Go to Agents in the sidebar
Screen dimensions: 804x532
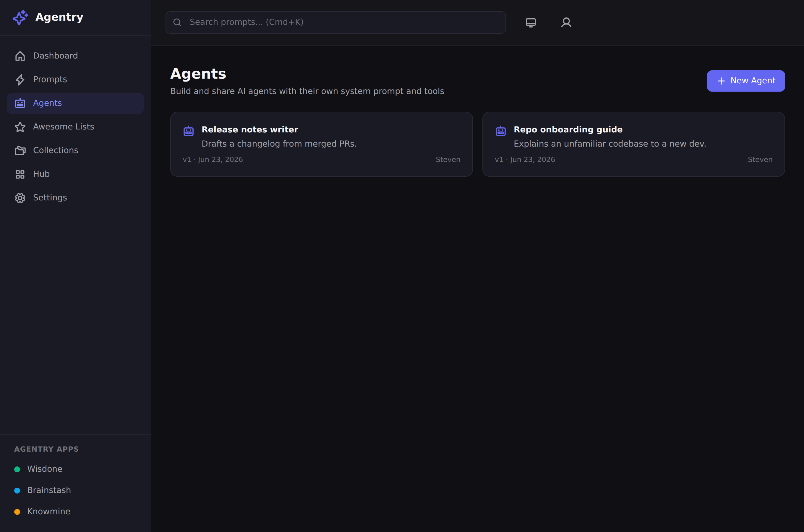coord(75,103)
